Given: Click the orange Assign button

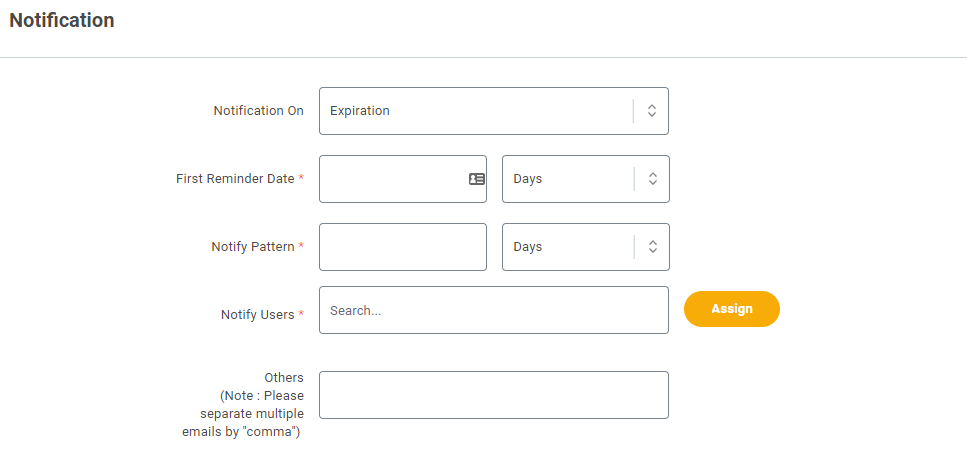Looking at the screenshot, I should [731, 309].
